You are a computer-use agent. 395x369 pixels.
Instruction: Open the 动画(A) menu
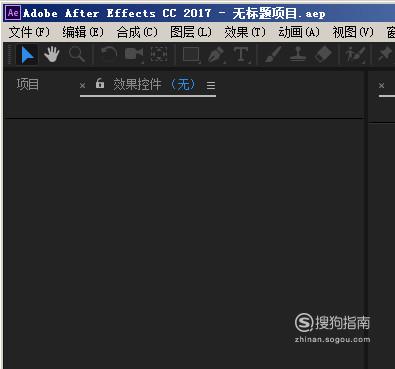pos(299,32)
